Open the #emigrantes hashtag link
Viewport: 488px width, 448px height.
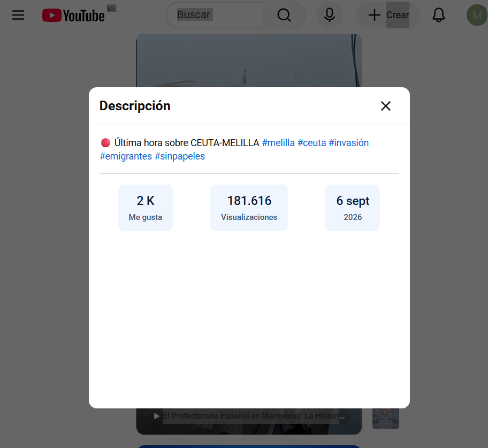point(126,156)
